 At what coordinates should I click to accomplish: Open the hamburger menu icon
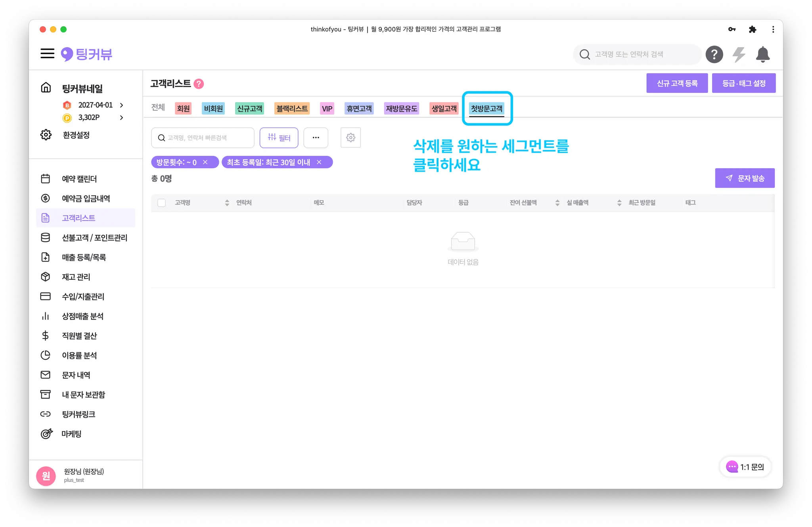[47, 54]
